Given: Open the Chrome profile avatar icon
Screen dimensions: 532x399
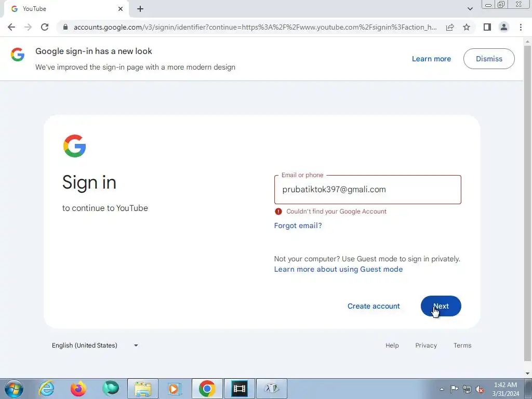Looking at the screenshot, I should (504, 27).
